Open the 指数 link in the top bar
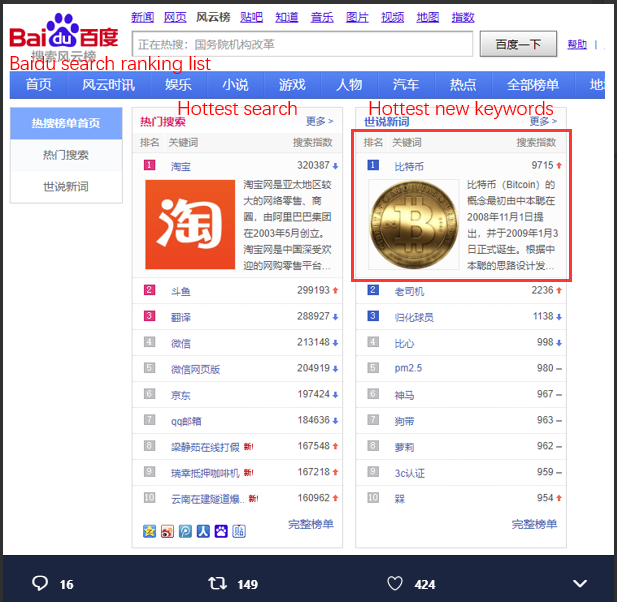The height and width of the screenshot is (602, 617). [x=463, y=17]
